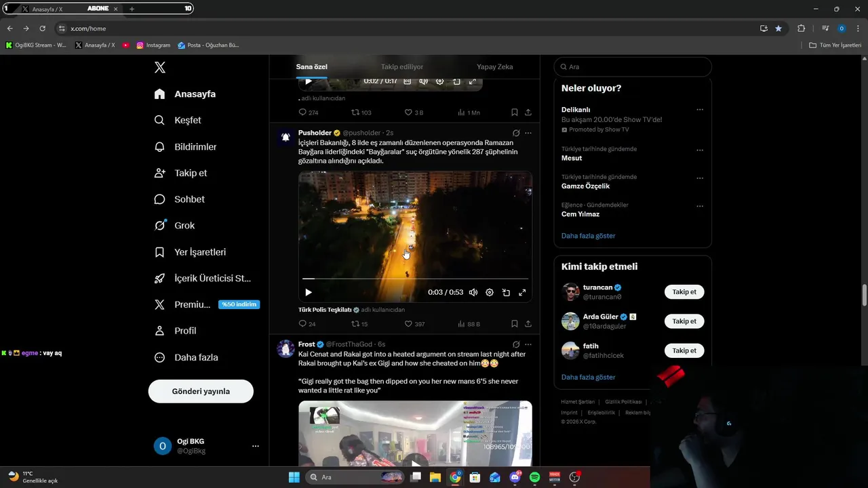Toggle picture-in-picture on Pusholder video
The width and height of the screenshot is (868, 488).
506,292
